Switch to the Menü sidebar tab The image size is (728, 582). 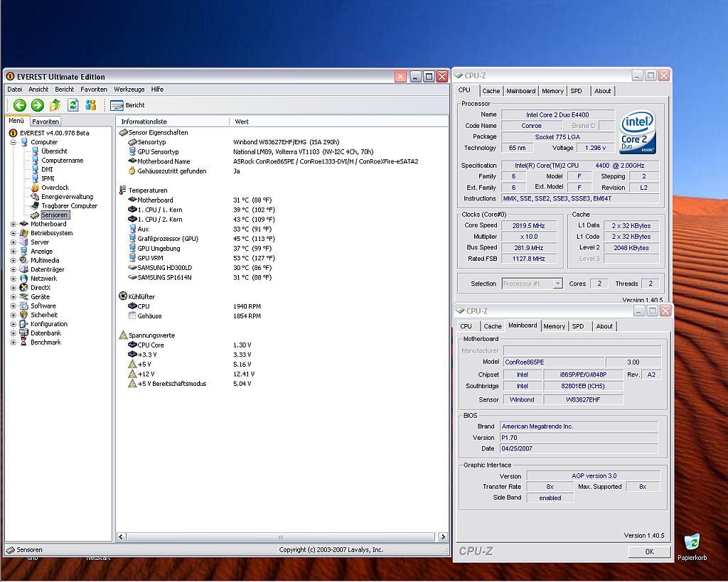point(16,121)
